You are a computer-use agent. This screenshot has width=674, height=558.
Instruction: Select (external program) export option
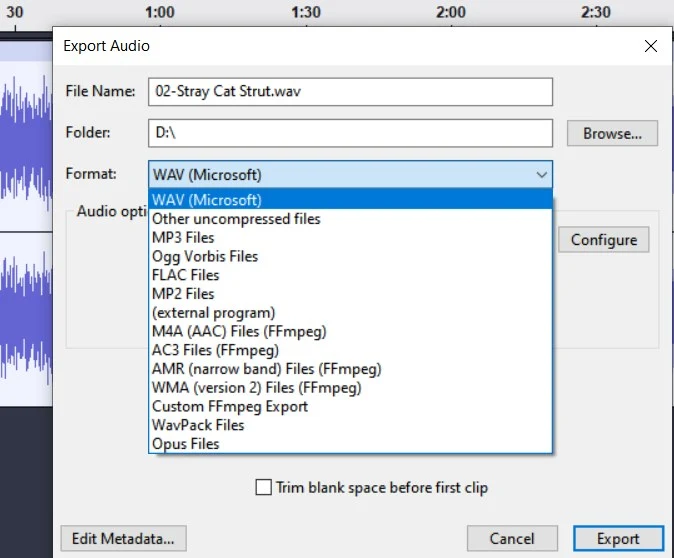pos(350,313)
